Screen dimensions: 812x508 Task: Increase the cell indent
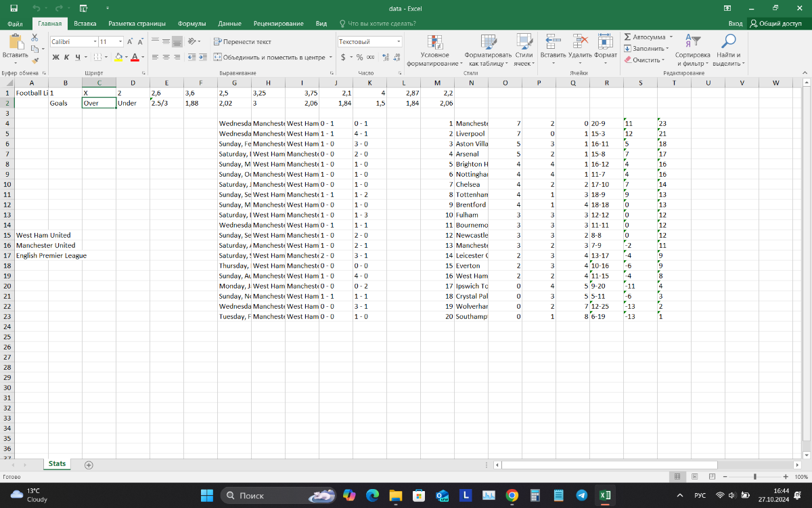click(x=202, y=58)
